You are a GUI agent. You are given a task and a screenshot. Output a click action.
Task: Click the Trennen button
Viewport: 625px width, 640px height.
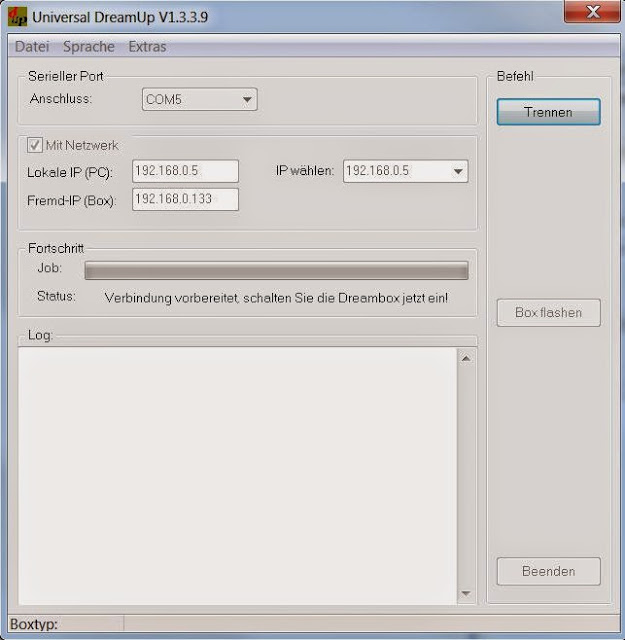548,112
